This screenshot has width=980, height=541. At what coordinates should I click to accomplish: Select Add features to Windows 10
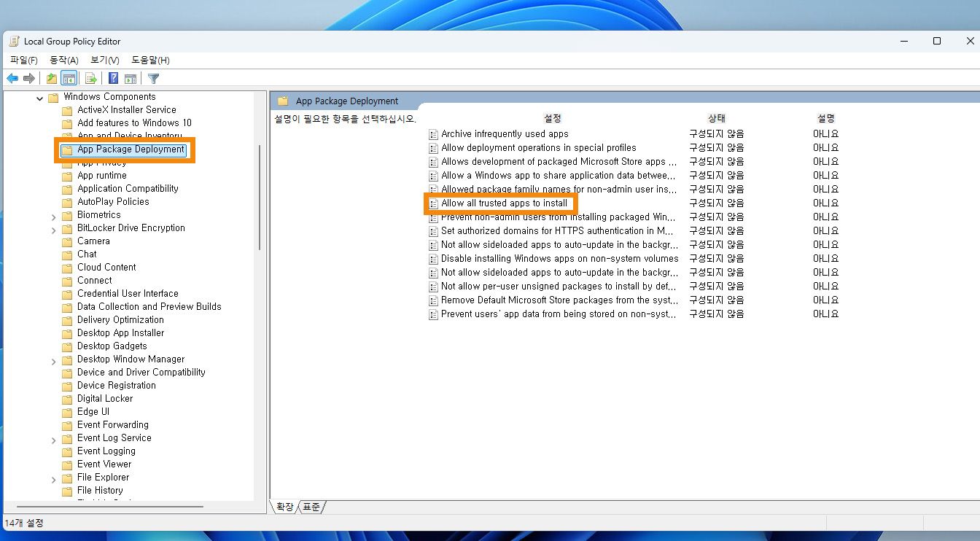(x=135, y=123)
